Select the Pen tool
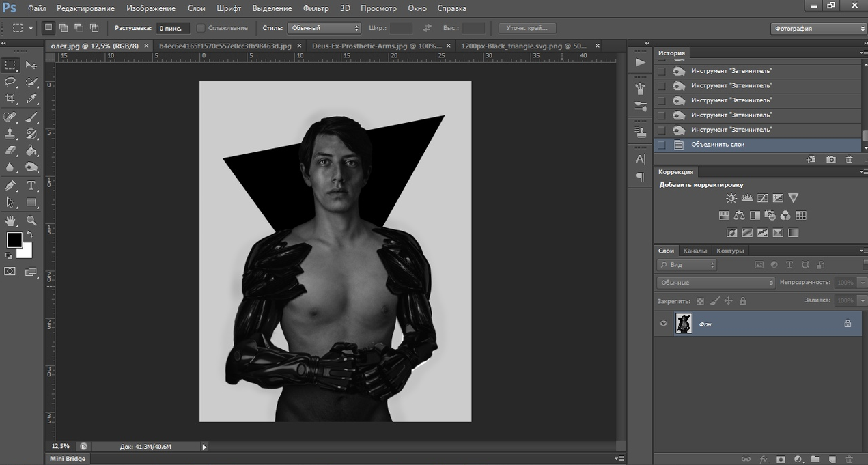 click(10, 186)
